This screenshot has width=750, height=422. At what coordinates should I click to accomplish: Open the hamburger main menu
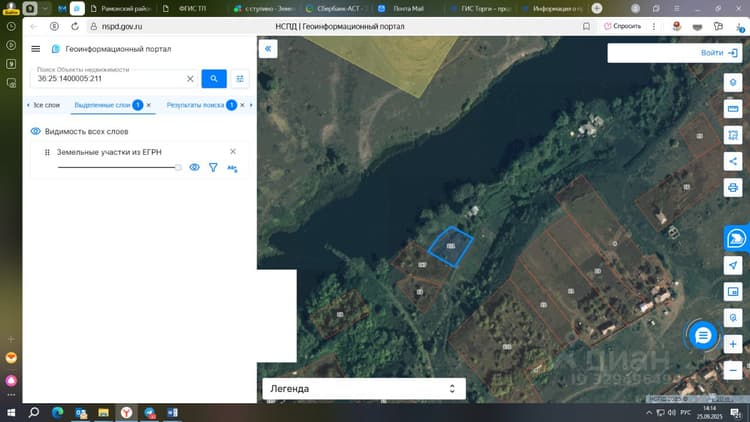click(x=35, y=49)
